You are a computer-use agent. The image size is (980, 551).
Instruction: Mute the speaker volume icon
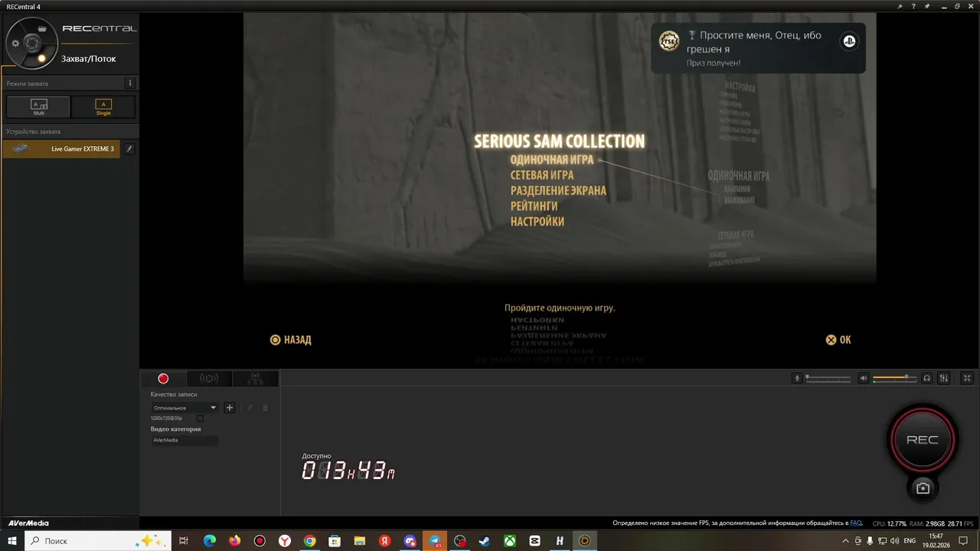coord(864,378)
